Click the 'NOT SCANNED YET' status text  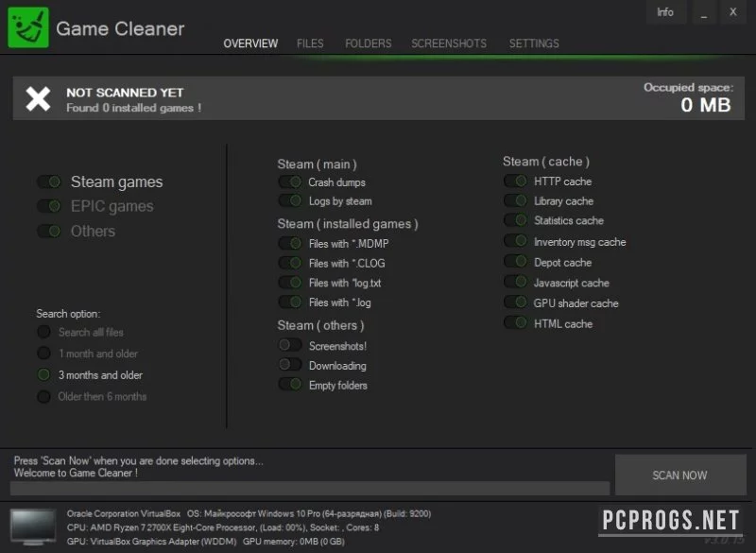pos(125,93)
